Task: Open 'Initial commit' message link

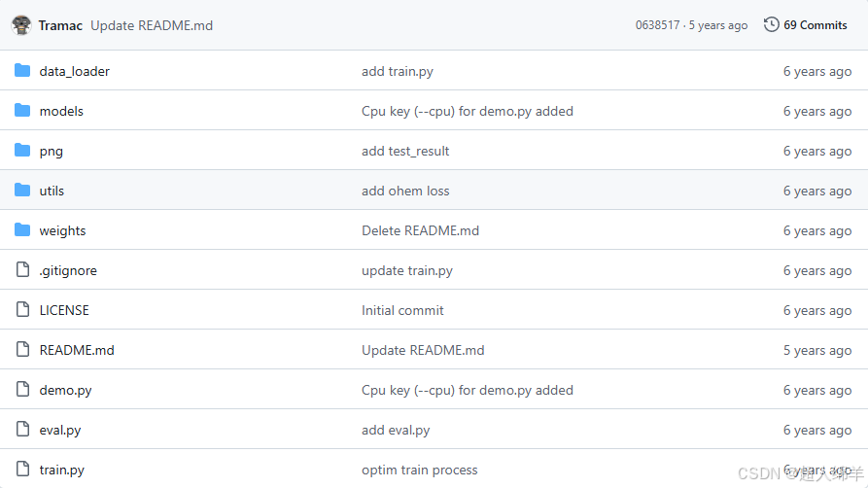Action: click(x=402, y=310)
